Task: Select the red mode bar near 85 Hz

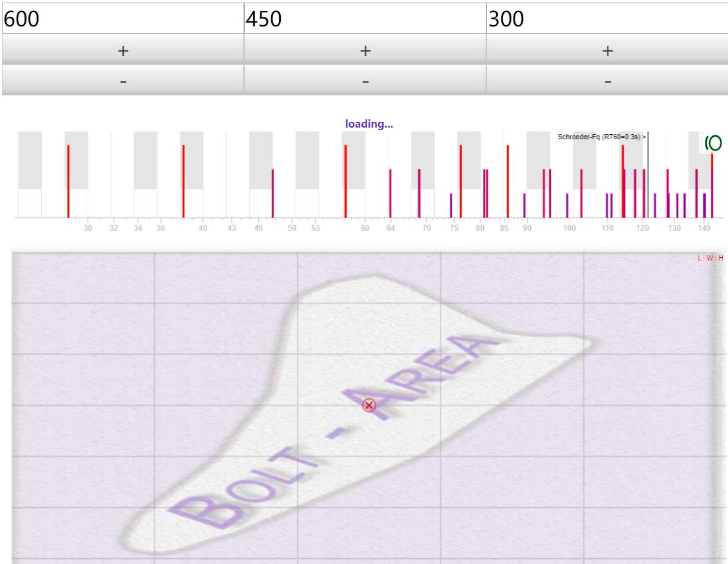Action: pyautogui.click(x=508, y=180)
